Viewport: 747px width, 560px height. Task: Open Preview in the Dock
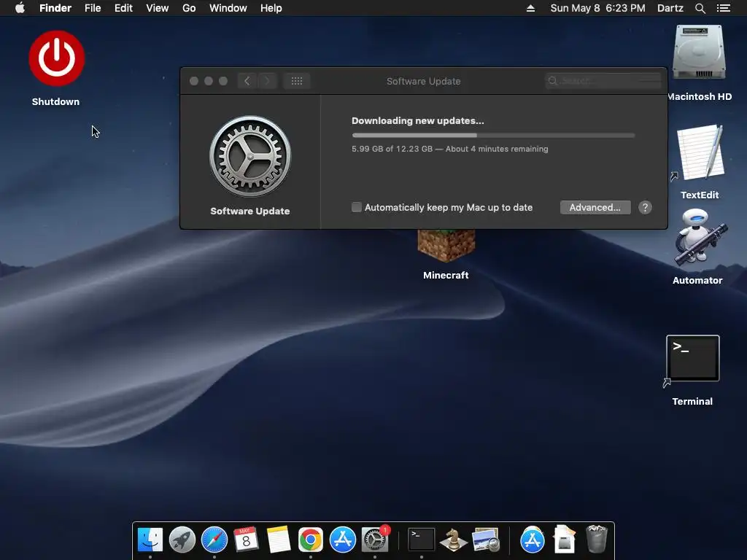[x=485, y=540]
